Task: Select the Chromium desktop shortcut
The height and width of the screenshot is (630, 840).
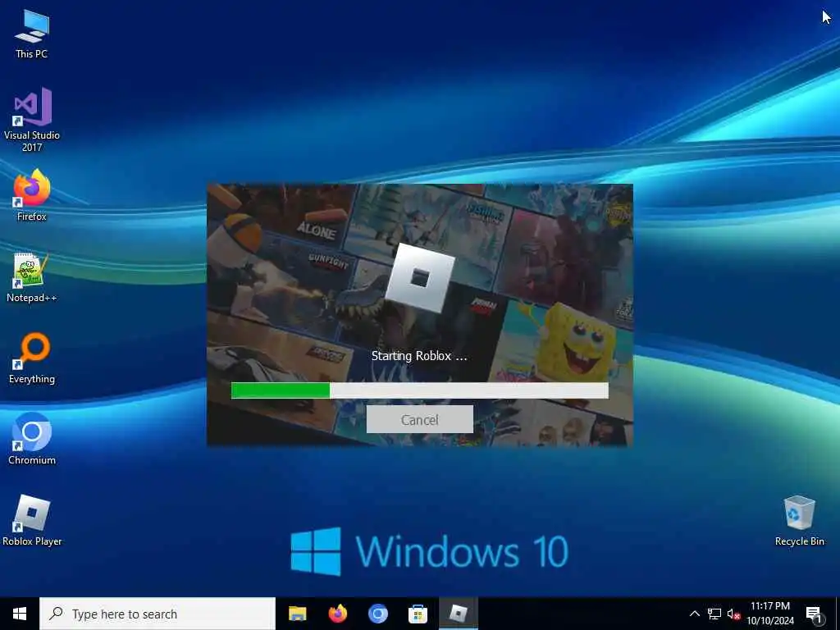Action: [x=32, y=439]
